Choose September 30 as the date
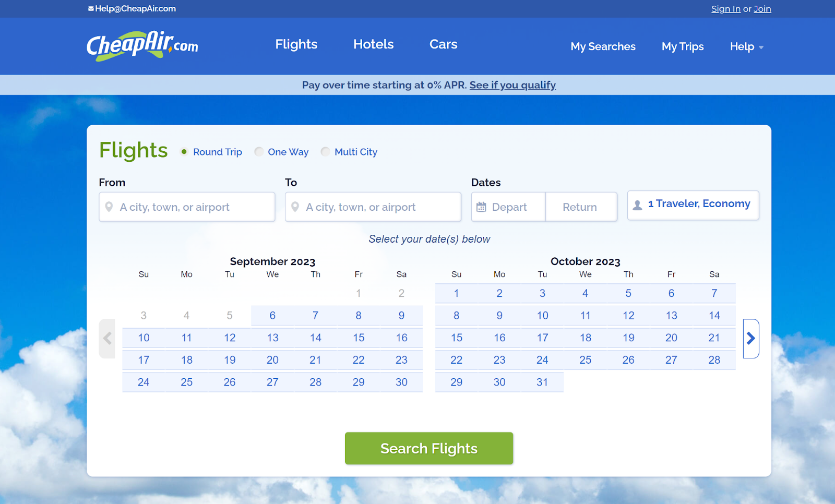This screenshot has width=835, height=504. (x=401, y=382)
